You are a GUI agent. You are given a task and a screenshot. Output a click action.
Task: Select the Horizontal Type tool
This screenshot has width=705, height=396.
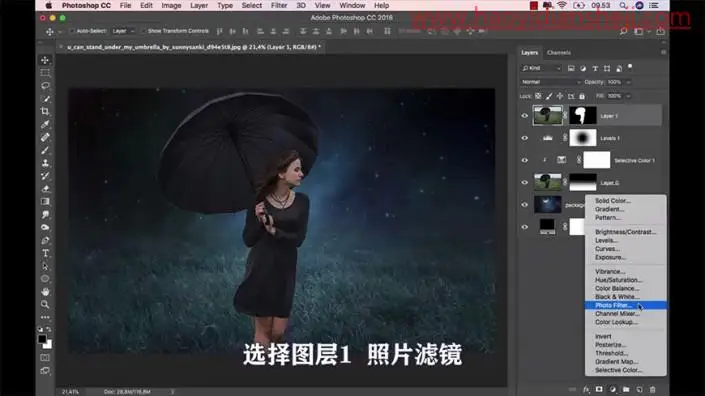tap(45, 253)
